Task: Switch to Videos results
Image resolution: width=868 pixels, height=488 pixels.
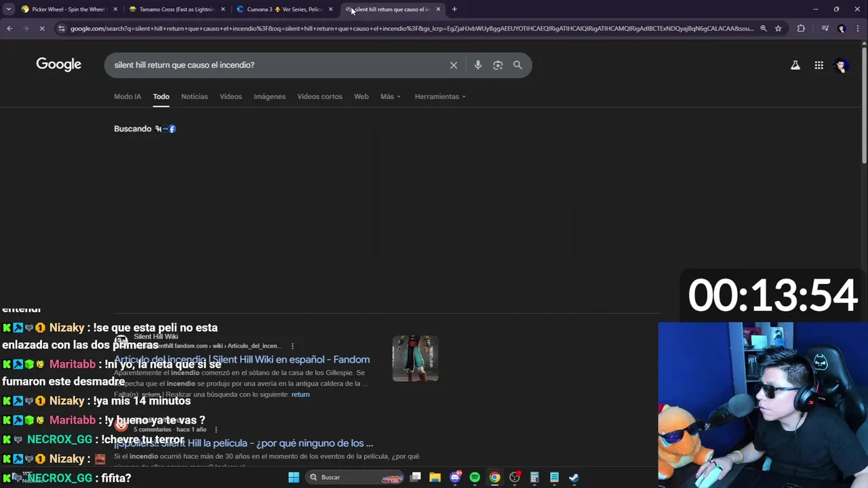Action: click(231, 96)
